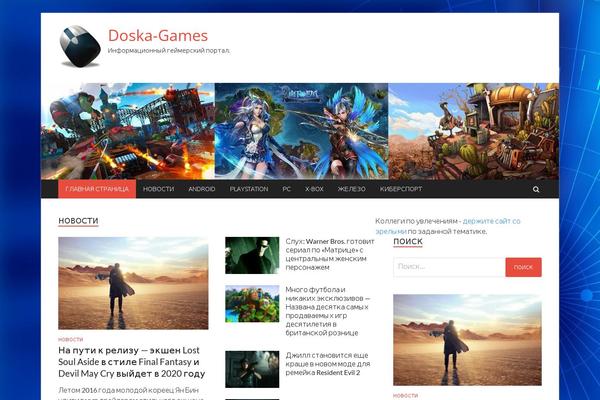
Task: Open 'Много футбола и никаких эксклюзивов' article
Action: point(328,311)
